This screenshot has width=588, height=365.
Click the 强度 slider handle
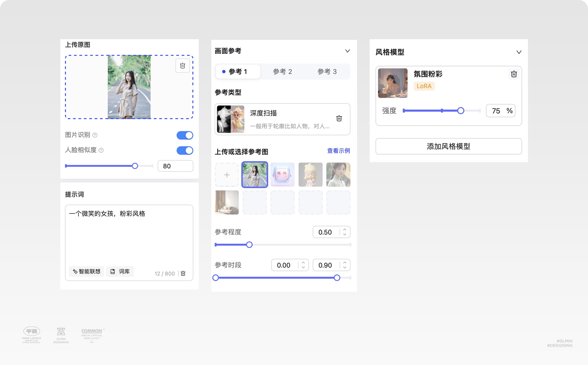tap(461, 111)
